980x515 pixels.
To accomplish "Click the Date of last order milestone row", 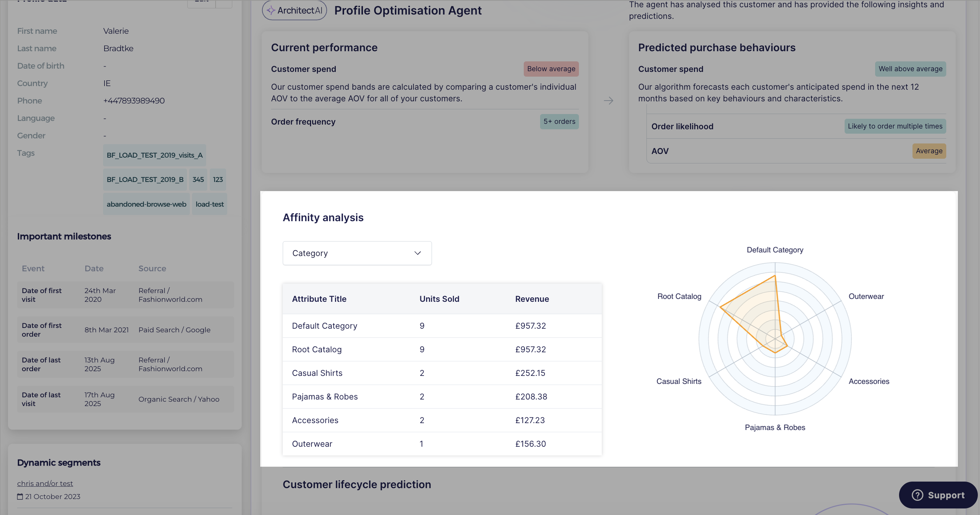I will pos(125,364).
